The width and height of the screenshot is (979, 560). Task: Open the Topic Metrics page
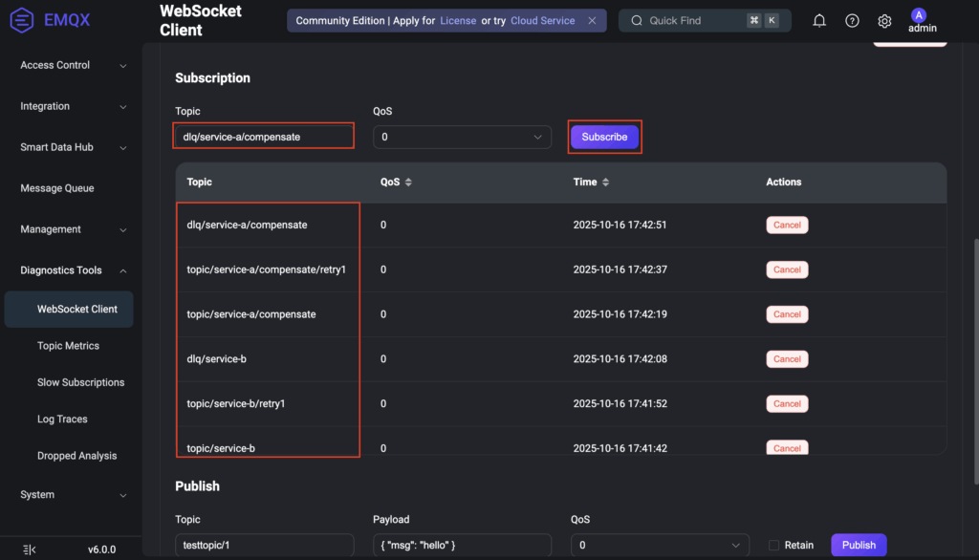pos(68,346)
